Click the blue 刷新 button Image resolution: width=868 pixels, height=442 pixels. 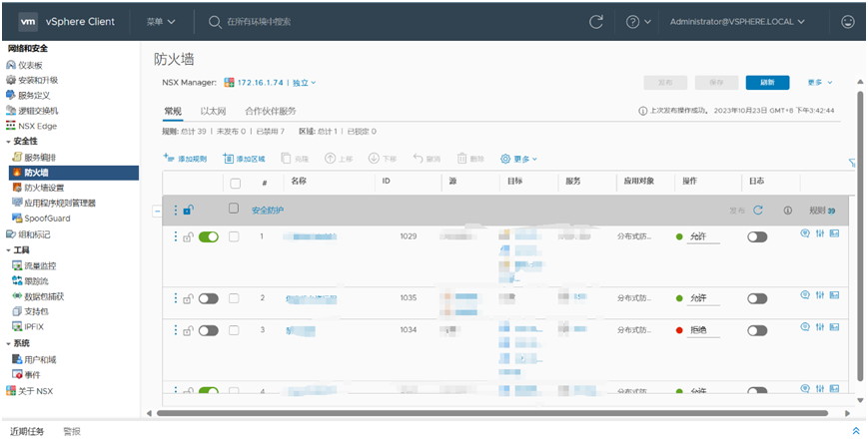767,83
